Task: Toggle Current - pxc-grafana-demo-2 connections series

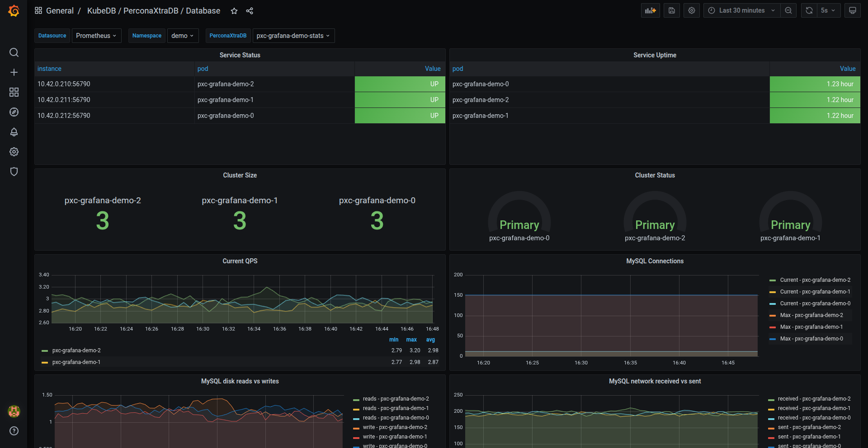Action: tap(815, 280)
